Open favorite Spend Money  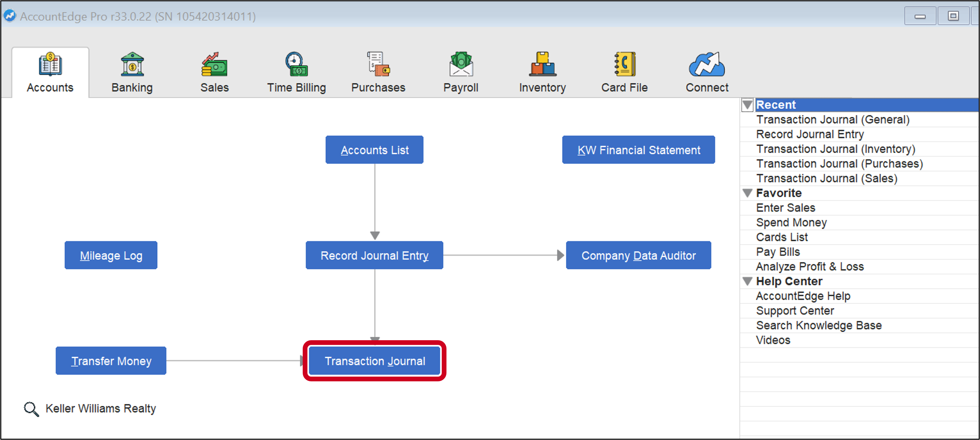[x=791, y=222]
